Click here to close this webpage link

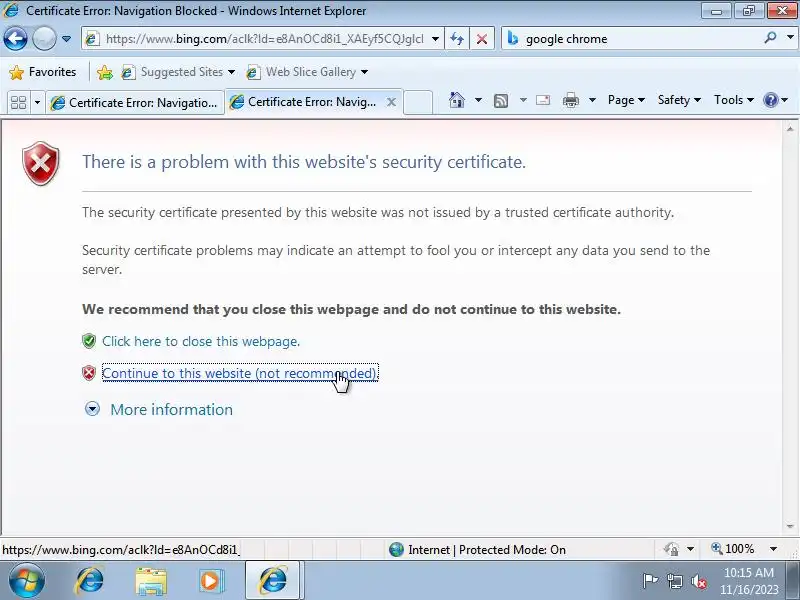pos(201,341)
